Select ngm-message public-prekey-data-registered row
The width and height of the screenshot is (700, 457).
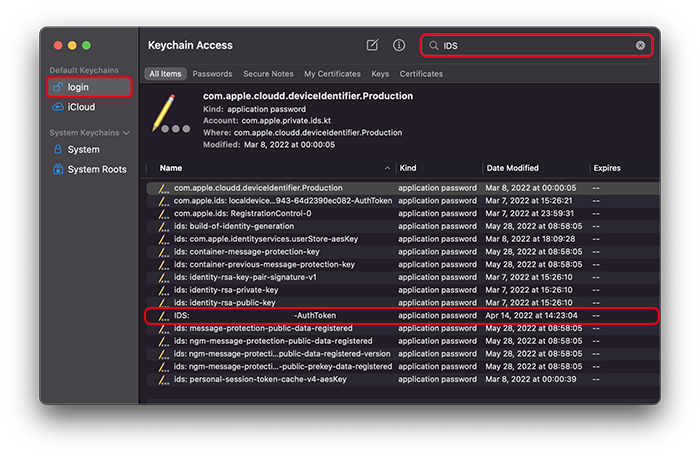[403, 366]
